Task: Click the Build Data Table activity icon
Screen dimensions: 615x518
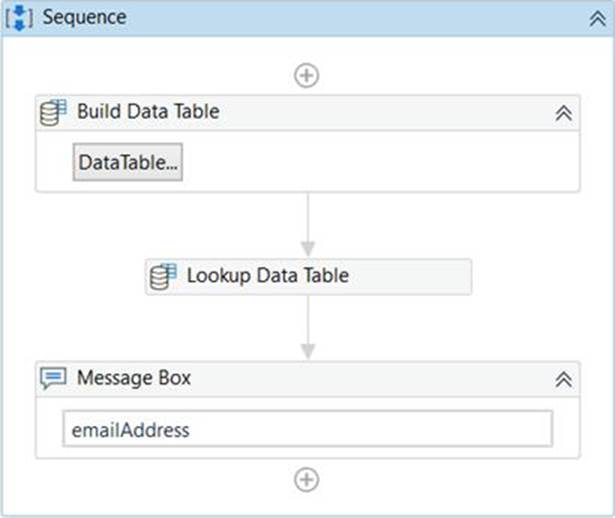Action: [x=54, y=112]
